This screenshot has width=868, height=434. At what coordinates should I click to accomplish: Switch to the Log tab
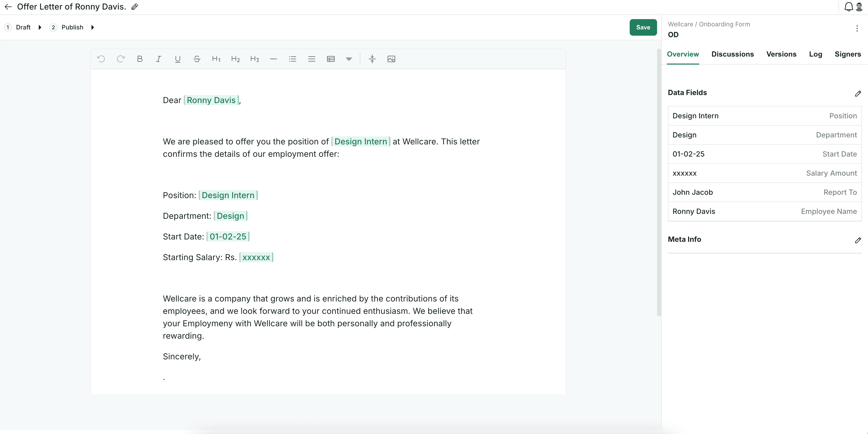coord(816,54)
